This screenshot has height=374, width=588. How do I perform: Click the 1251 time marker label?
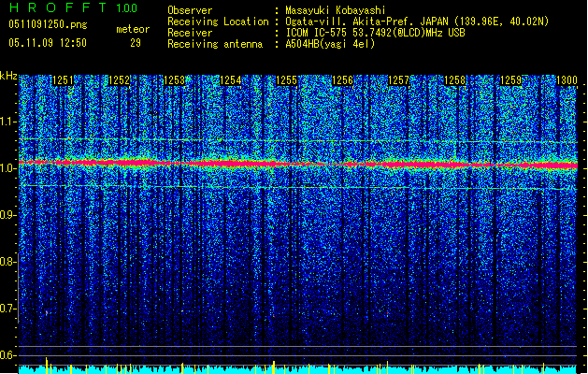63,80
